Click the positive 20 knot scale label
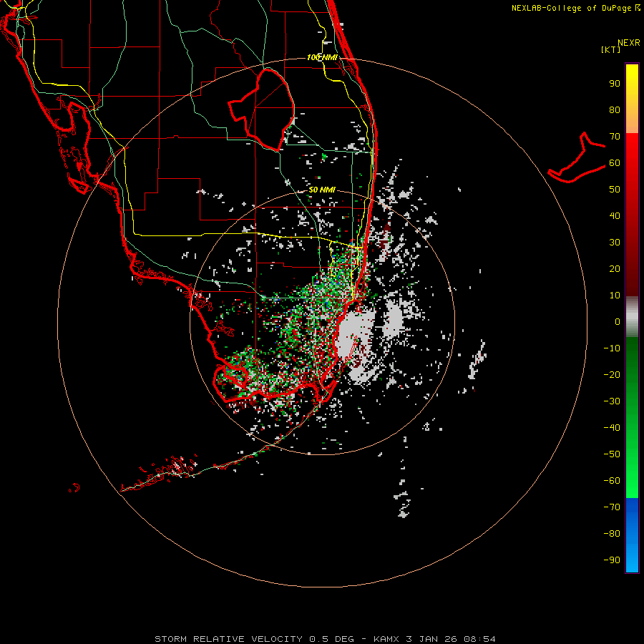Viewport: 644px width, 644px height. pos(615,268)
